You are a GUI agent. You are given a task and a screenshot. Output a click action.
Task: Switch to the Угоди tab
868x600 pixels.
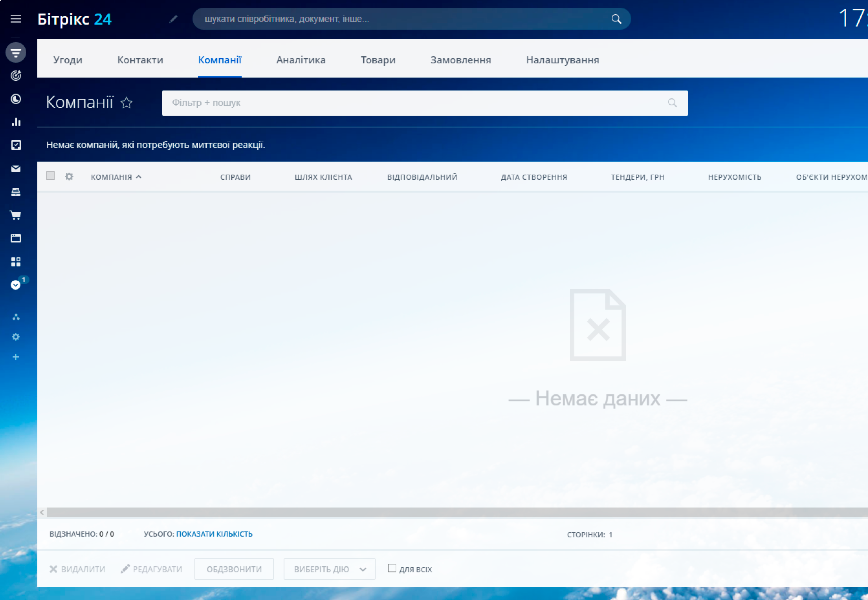[68, 60]
